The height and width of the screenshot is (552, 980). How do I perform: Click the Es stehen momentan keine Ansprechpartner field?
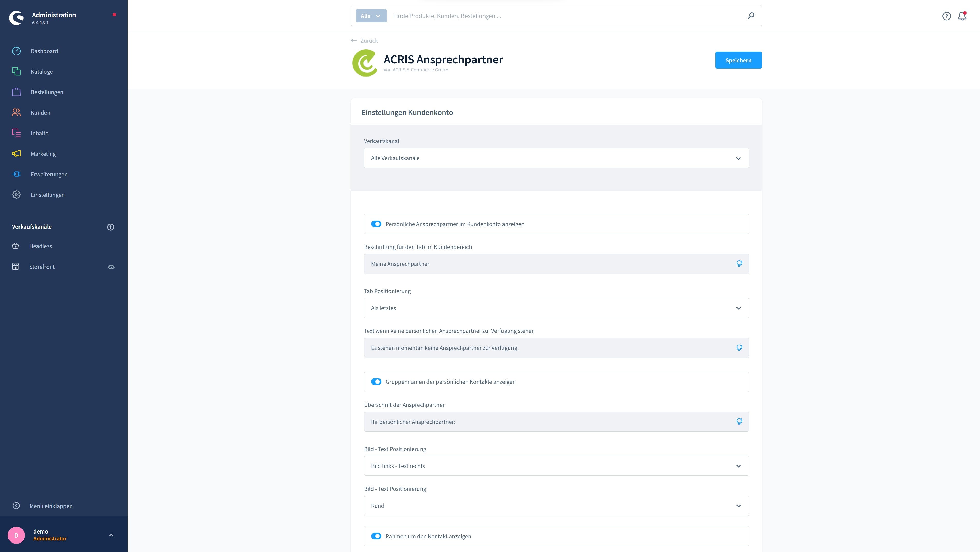[x=556, y=348]
